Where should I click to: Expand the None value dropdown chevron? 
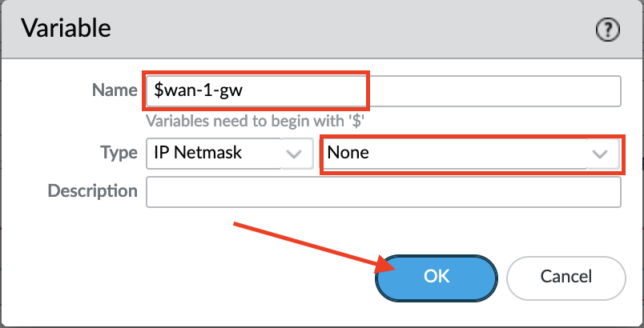pyautogui.click(x=600, y=153)
